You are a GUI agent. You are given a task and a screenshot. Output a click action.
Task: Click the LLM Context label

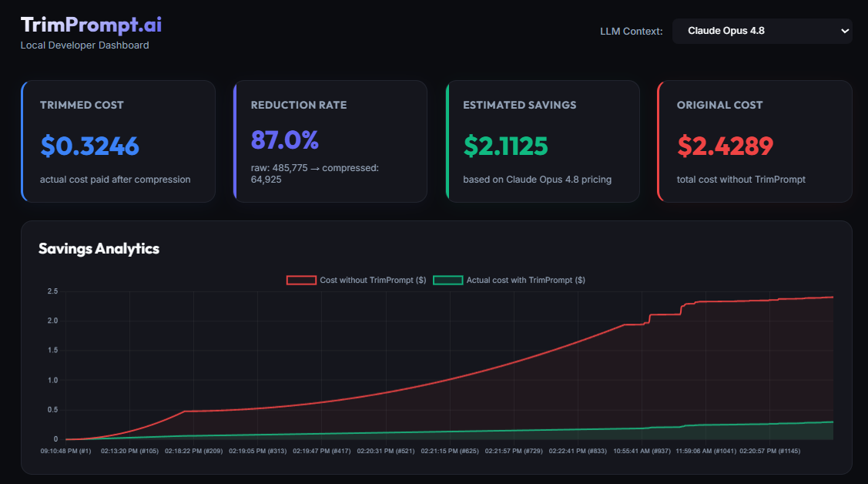click(x=631, y=32)
